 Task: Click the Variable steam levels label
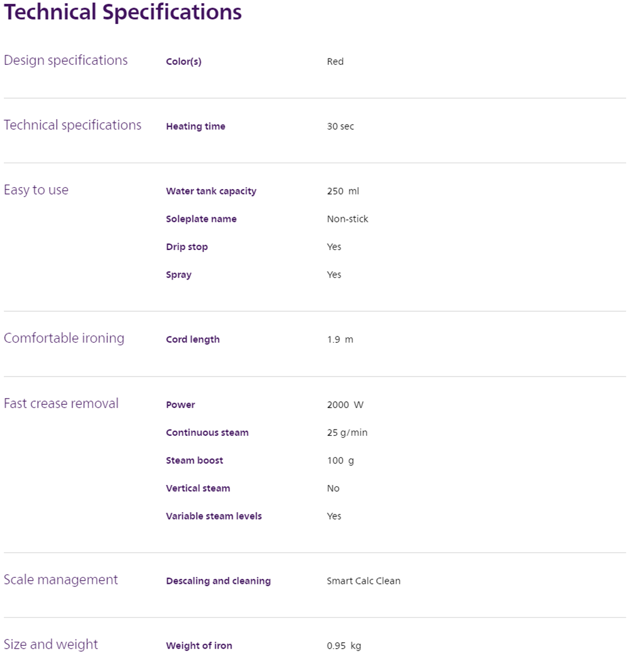click(x=214, y=516)
